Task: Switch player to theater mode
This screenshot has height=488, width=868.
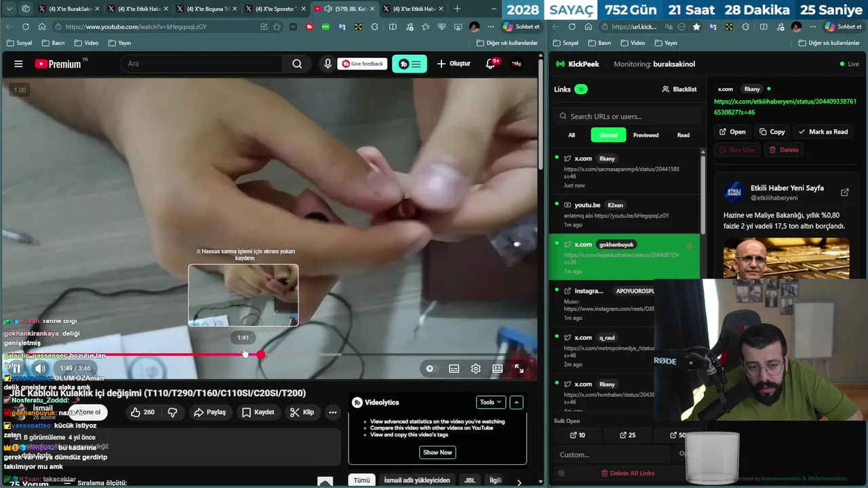Action: point(497,369)
